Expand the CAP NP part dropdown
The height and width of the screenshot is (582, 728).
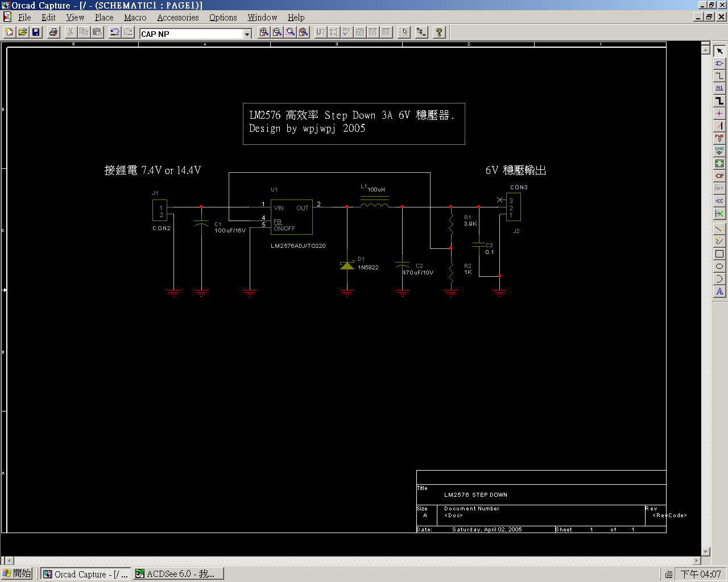tap(247, 34)
